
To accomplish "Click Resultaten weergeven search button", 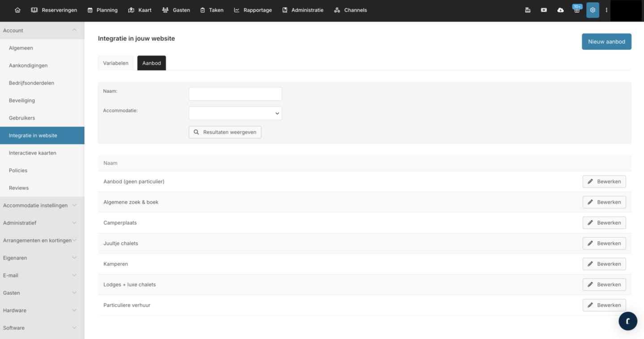I will (225, 132).
